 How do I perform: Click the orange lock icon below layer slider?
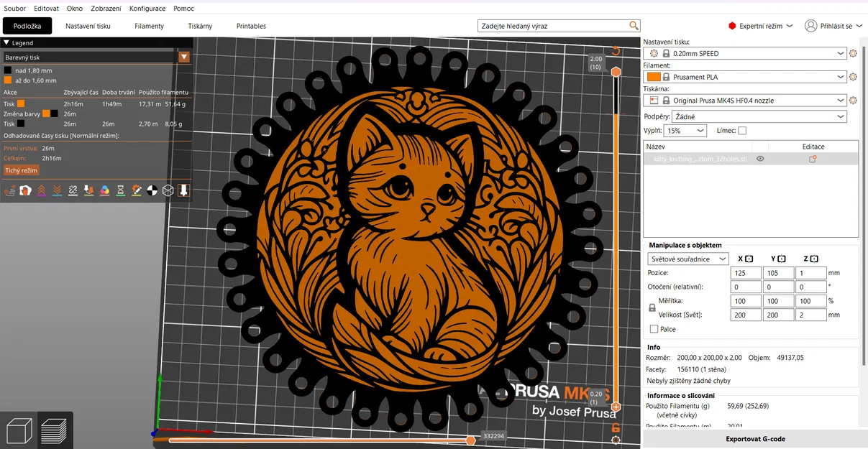coord(616,427)
